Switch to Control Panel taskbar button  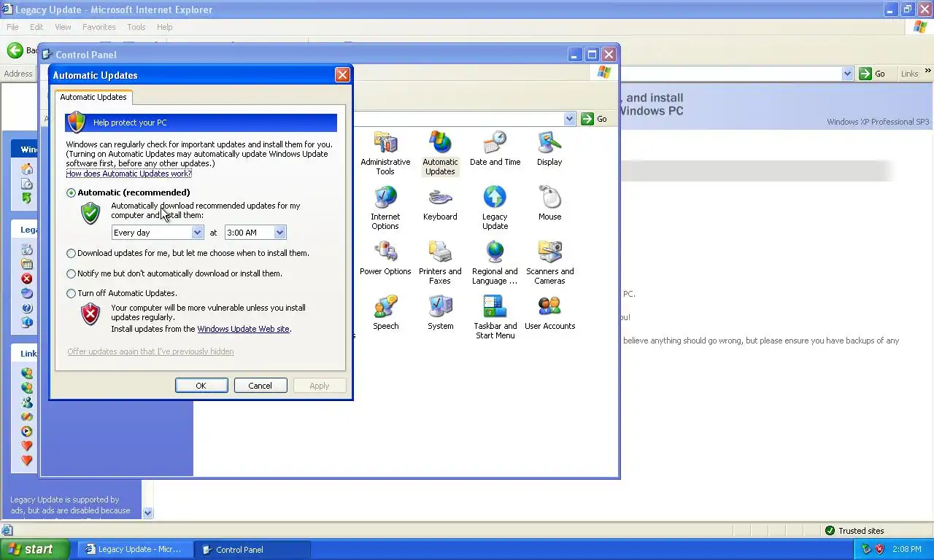[253, 549]
